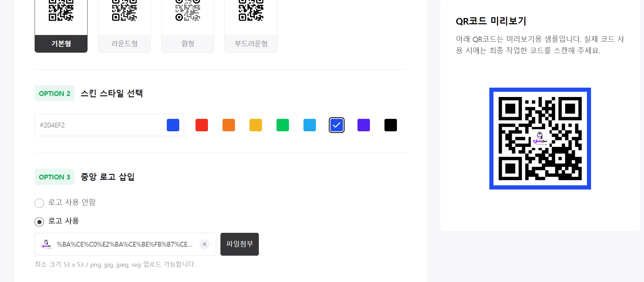644x282 pixels.
Task: Pick the black skin color swatch
Action: pyautogui.click(x=391, y=125)
